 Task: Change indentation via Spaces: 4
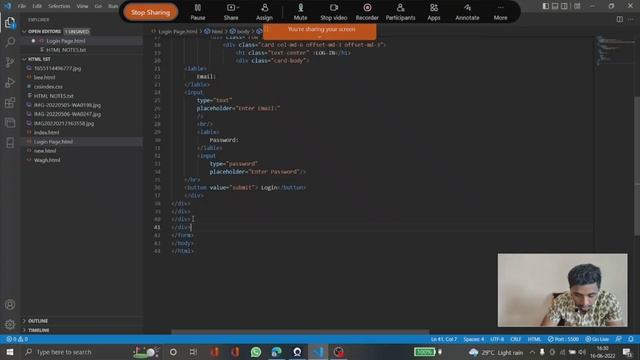(473, 339)
